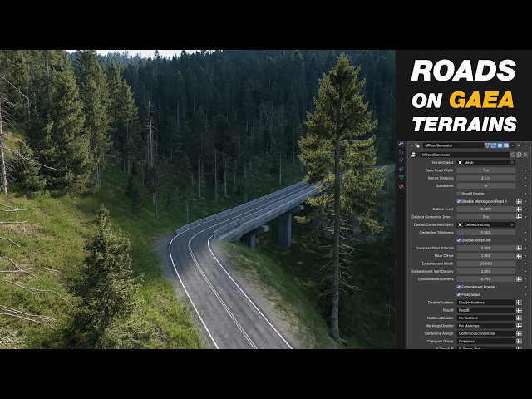This screenshot has height=399, width=532.
Task: Clear the TerrainObject Mesh selection
Action: 512,163
